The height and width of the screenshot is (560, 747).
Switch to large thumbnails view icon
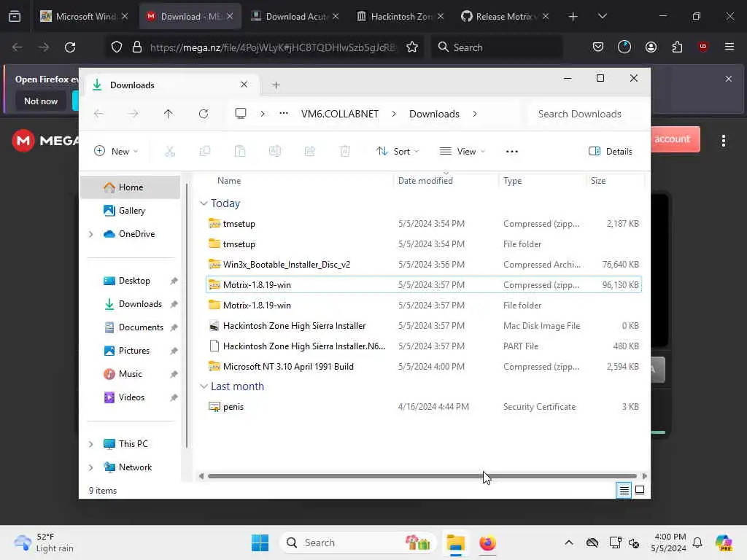(x=640, y=490)
